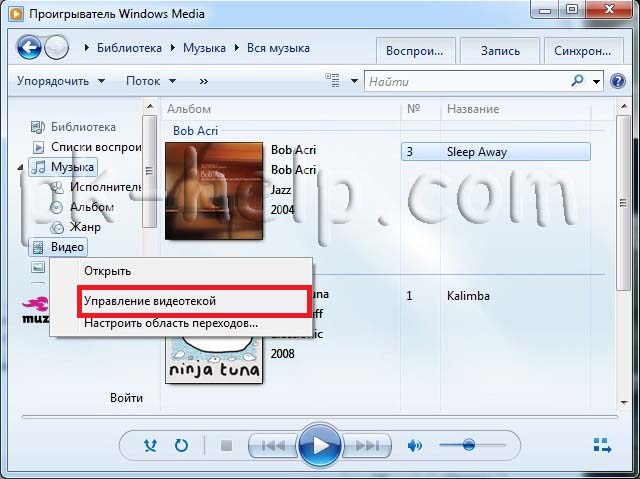Click track list scroll down arrow
The width and height of the screenshot is (640, 479).
624,402
